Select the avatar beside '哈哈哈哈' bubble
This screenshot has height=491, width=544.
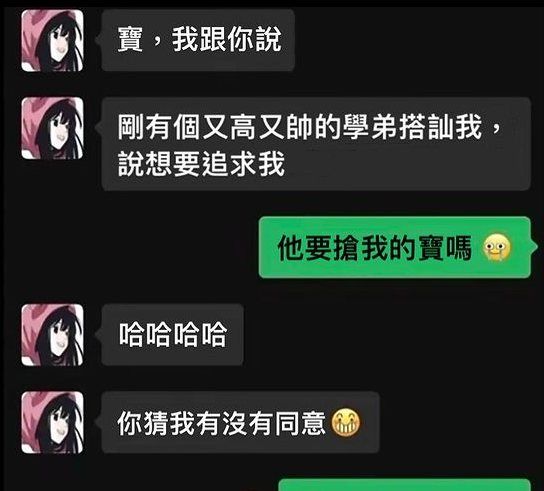pyautogui.click(x=52, y=335)
